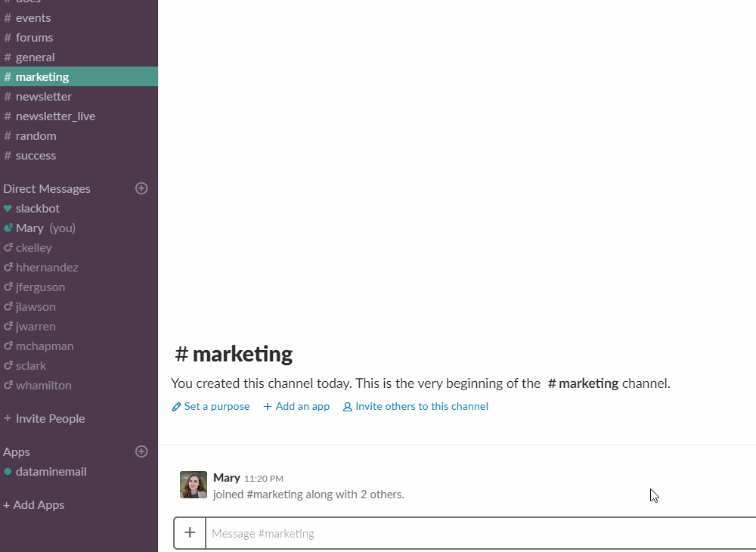Click the joined #marketing along with 2 others text
This screenshot has height=552, width=756.
(308, 494)
